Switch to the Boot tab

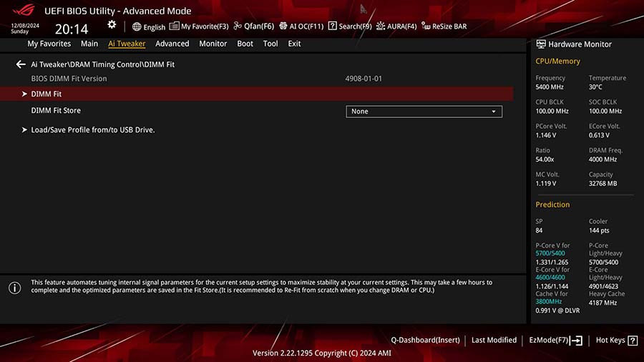pos(245,44)
